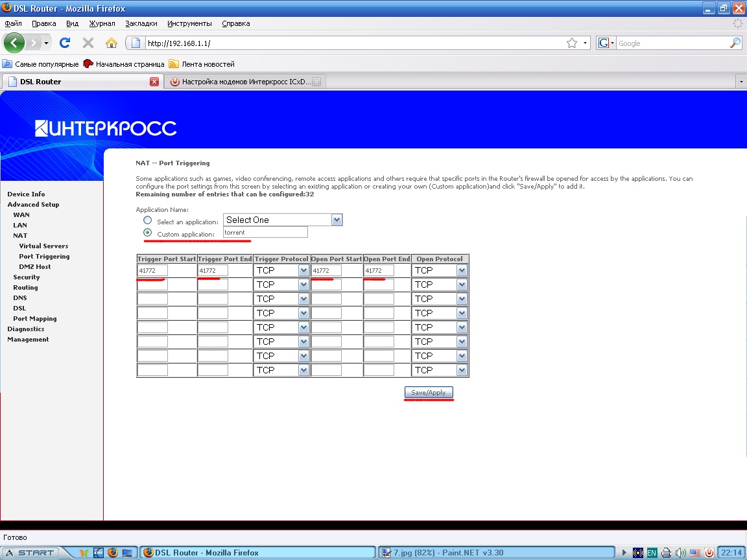Click the volume icon in the system tray

[x=680, y=553]
